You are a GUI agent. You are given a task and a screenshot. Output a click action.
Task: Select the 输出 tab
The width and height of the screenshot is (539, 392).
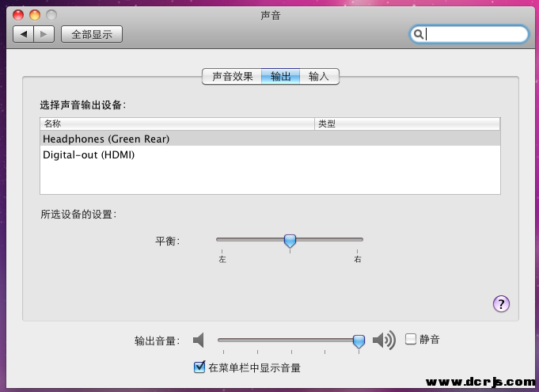pyautogui.click(x=281, y=77)
